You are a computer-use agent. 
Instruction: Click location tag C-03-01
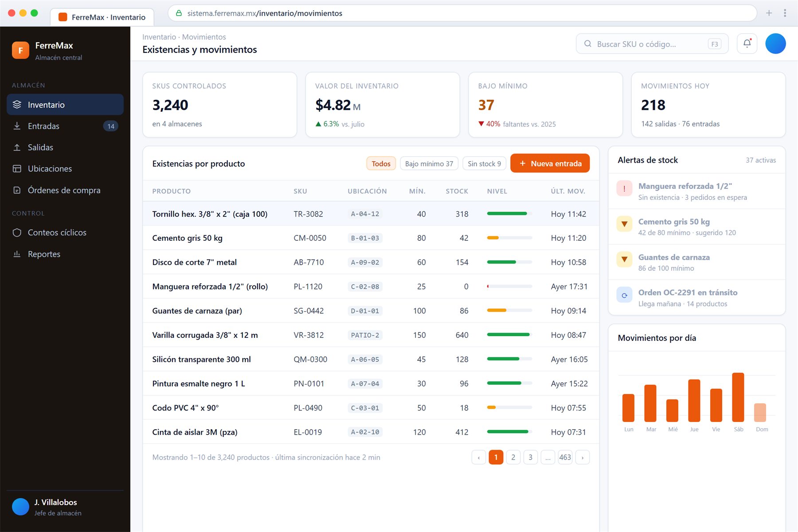[x=365, y=408]
